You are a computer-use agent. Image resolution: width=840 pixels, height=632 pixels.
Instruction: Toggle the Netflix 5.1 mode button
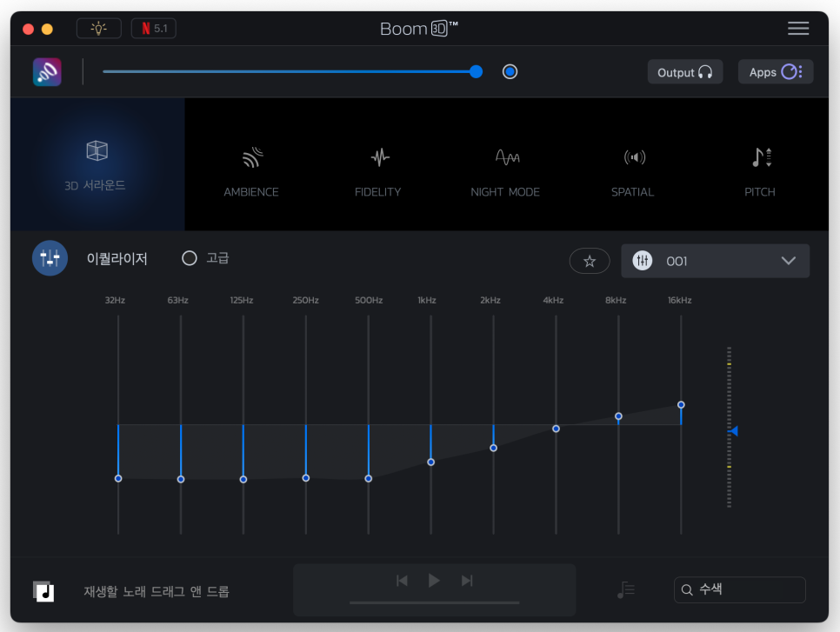coord(154,29)
